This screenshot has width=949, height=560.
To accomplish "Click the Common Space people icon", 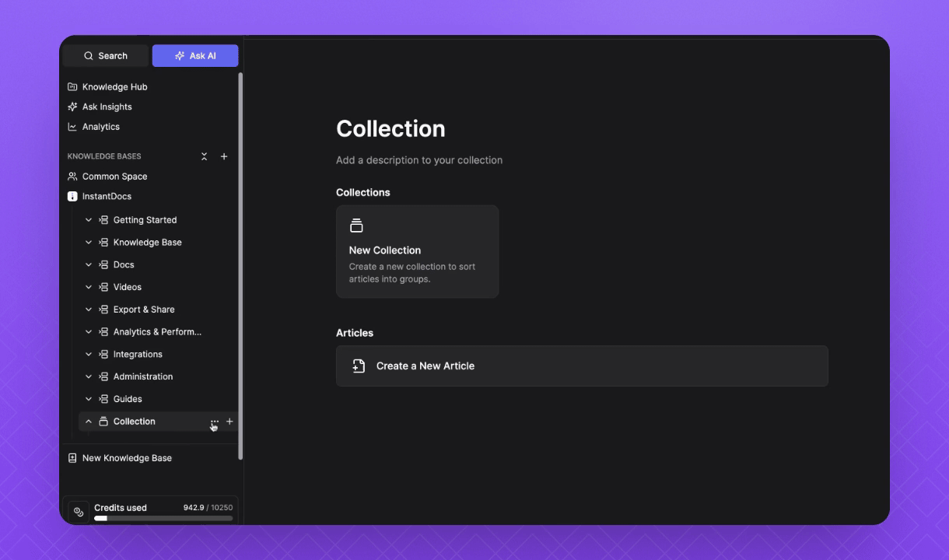I will coord(72,177).
